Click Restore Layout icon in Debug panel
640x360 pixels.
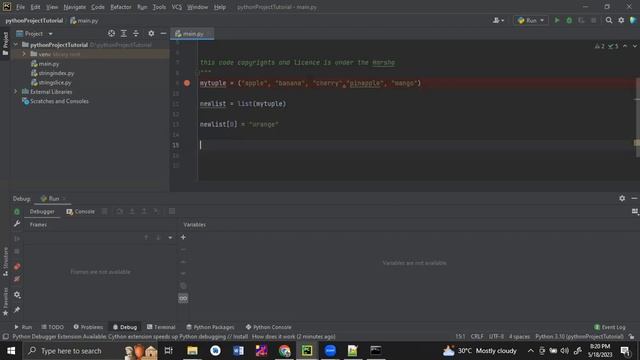(635, 211)
